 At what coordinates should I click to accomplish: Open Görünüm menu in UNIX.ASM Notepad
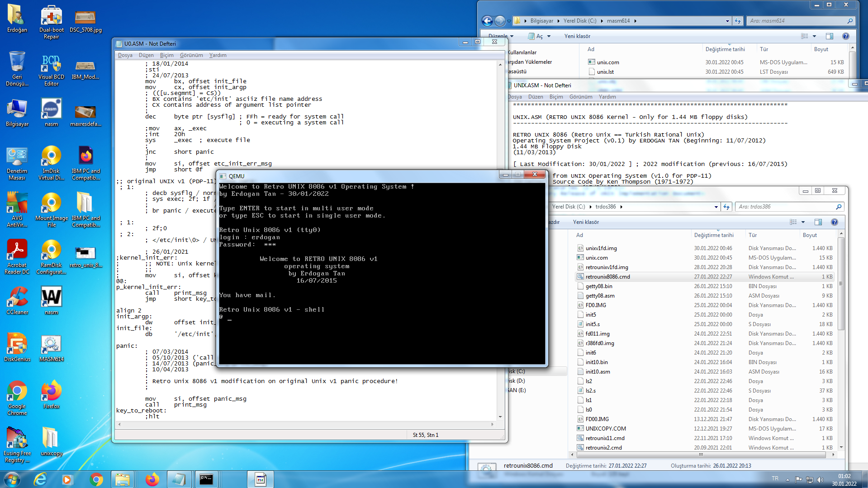(581, 97)
